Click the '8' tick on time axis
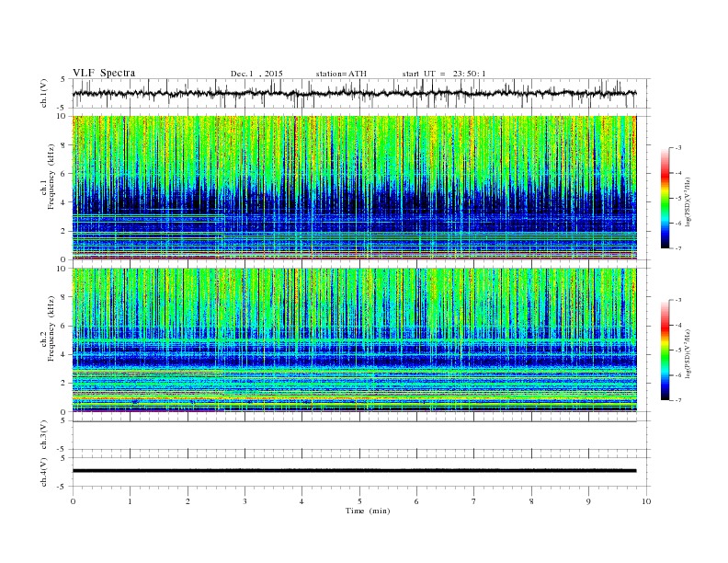The height and width of the screenshot is (563, 728). pos(531,501)
